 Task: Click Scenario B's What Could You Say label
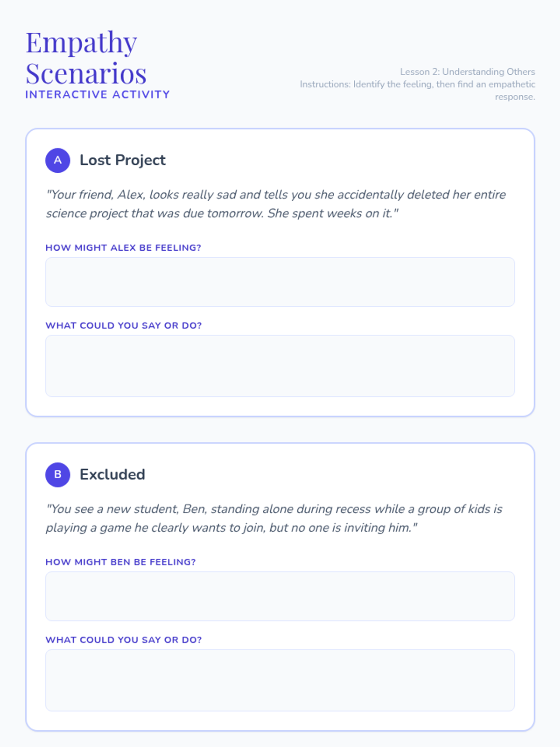pos(124,640)
